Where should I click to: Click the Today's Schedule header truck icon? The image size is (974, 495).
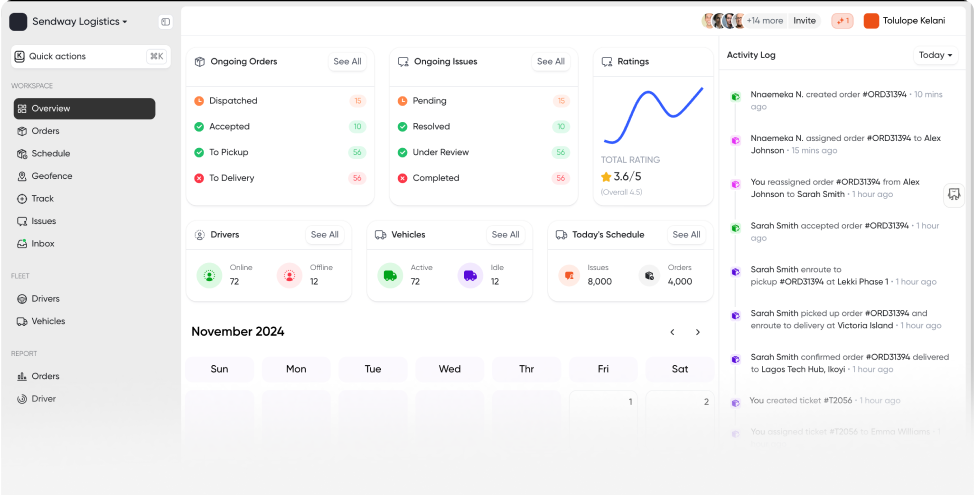tap(561, 235)
